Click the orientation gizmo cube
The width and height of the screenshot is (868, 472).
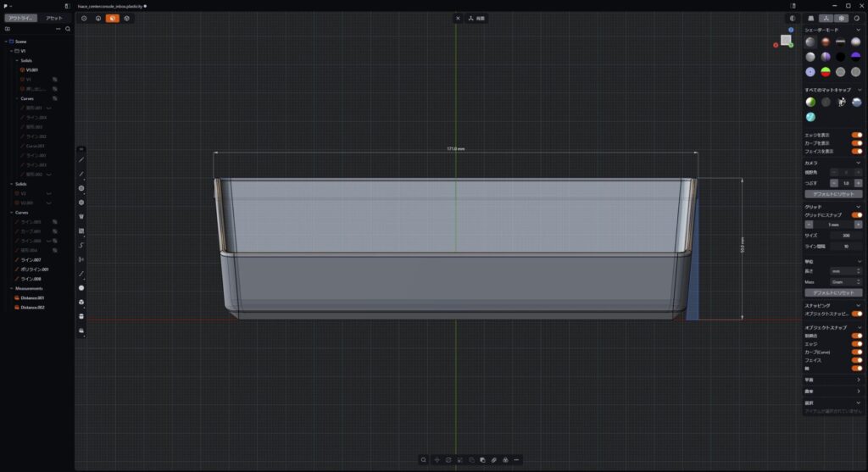pyautogui.click(x=786, y=40)
